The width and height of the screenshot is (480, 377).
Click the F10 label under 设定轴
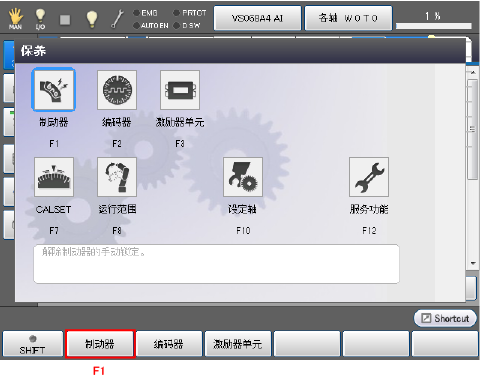pos(243,231)
